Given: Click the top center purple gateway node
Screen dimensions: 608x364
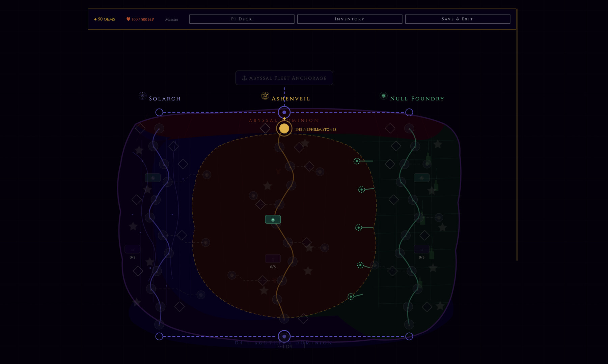Looking at the screenshot, I should (x=284, y=112).
